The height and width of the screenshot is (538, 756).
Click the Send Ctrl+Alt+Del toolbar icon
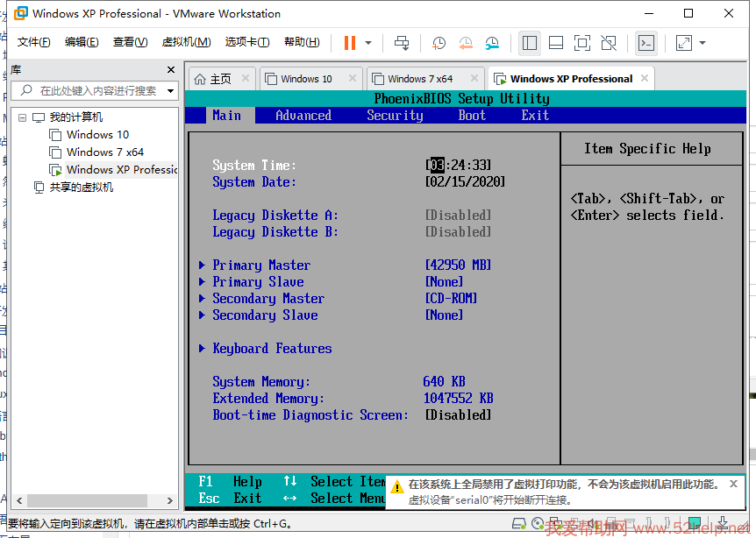click(x=402, y=43)
